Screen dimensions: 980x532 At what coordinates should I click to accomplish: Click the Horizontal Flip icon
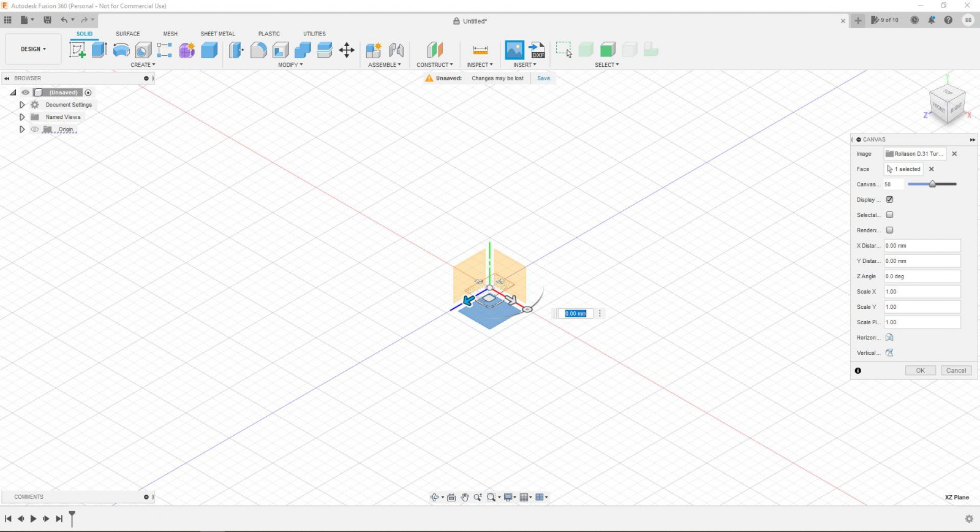click(x=889, y=338)
